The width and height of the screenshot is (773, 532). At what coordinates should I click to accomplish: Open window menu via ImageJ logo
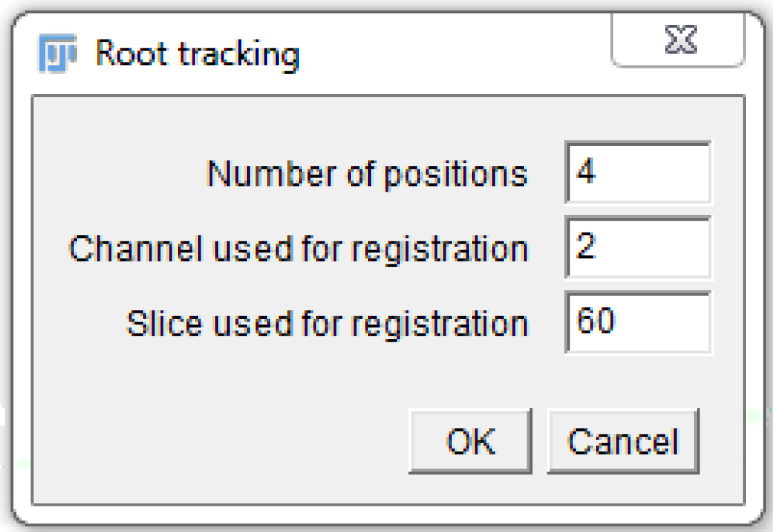pyautogui.click(x=56, y=54)
